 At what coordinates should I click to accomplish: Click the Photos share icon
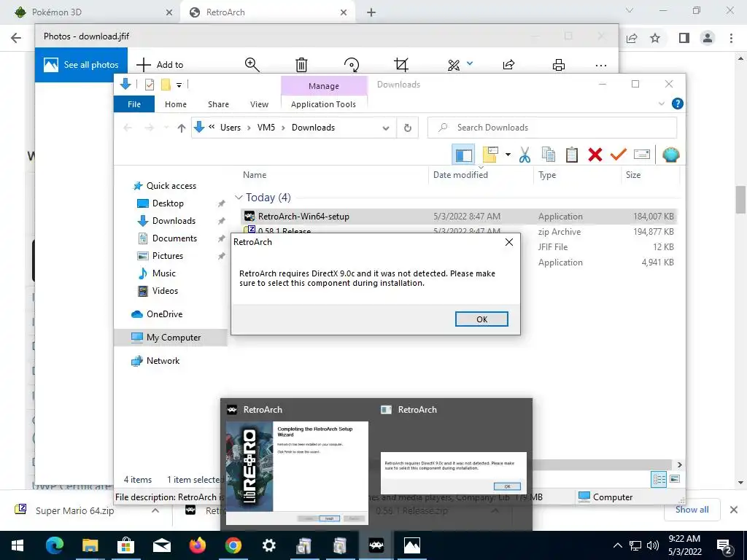point(508,65)
